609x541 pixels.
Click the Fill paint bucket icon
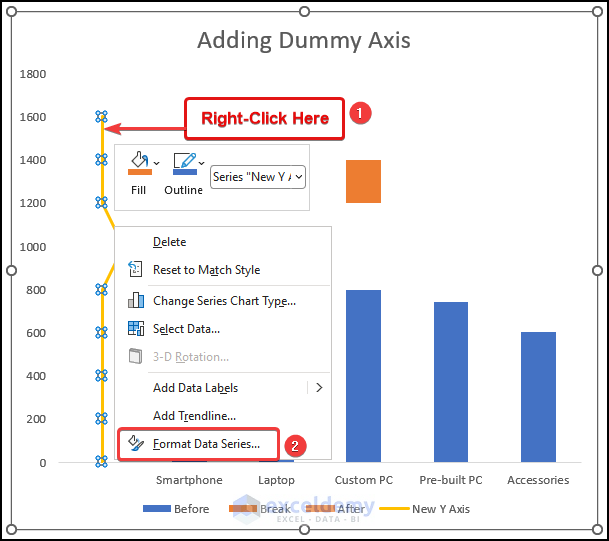point(139,160)
